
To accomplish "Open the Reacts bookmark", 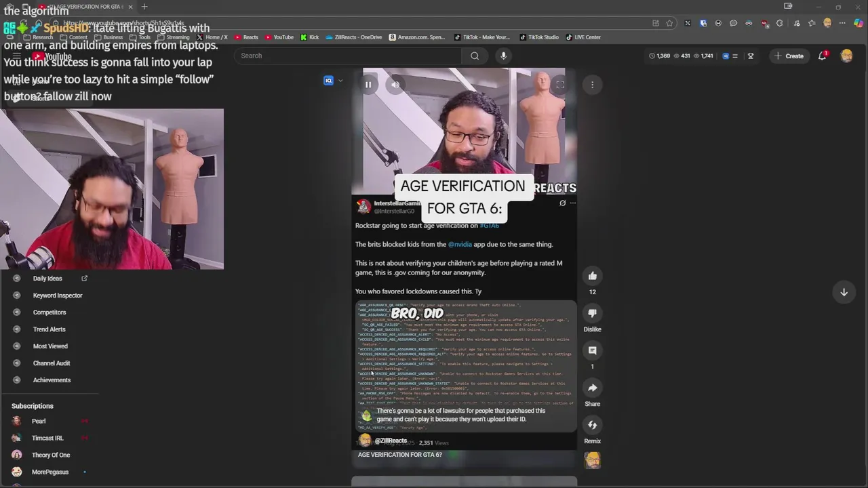I will point(247,37).
